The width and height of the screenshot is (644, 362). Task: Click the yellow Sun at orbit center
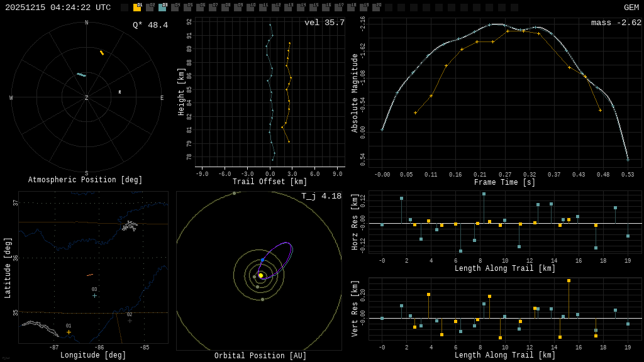point(260,275)
